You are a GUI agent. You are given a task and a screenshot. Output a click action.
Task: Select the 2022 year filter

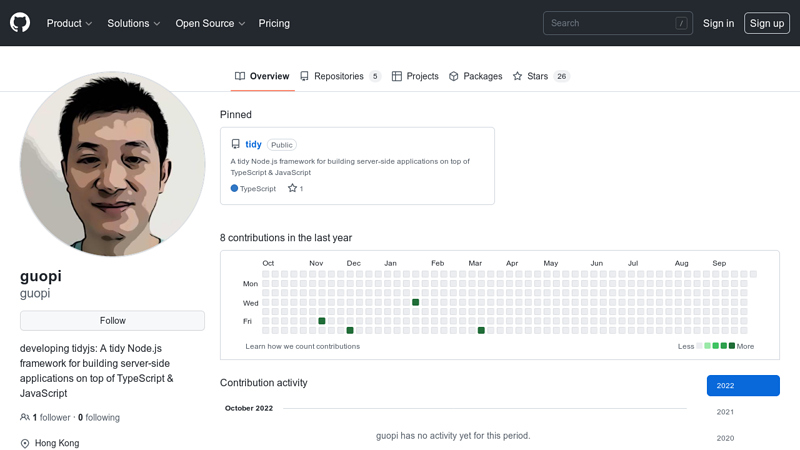point(743,386)
